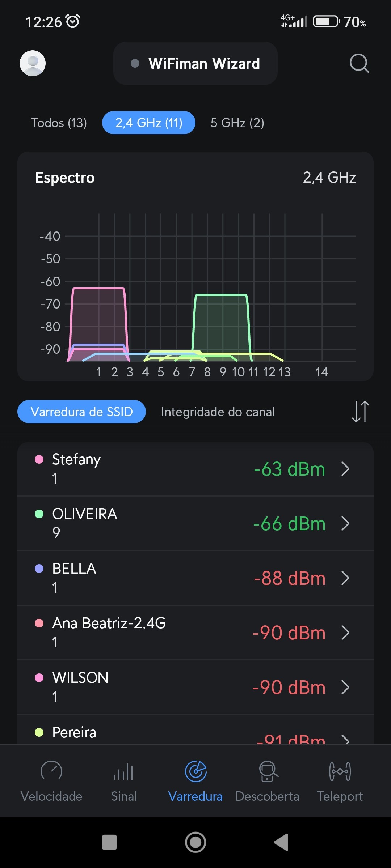Screen dimensions: 391x868
Task: Open the Teleport tab
Action: tap(340, 781)
